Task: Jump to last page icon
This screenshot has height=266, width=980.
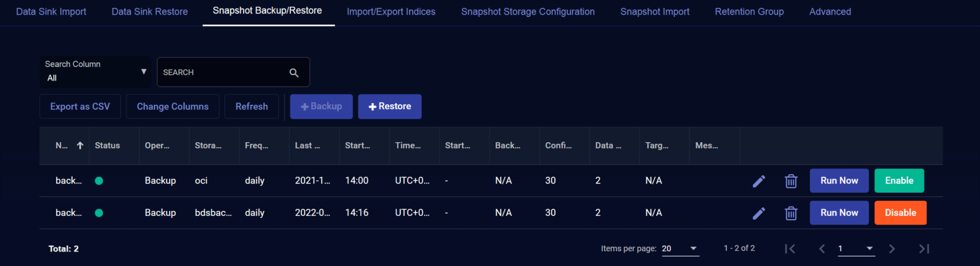Action: [924, 248]
